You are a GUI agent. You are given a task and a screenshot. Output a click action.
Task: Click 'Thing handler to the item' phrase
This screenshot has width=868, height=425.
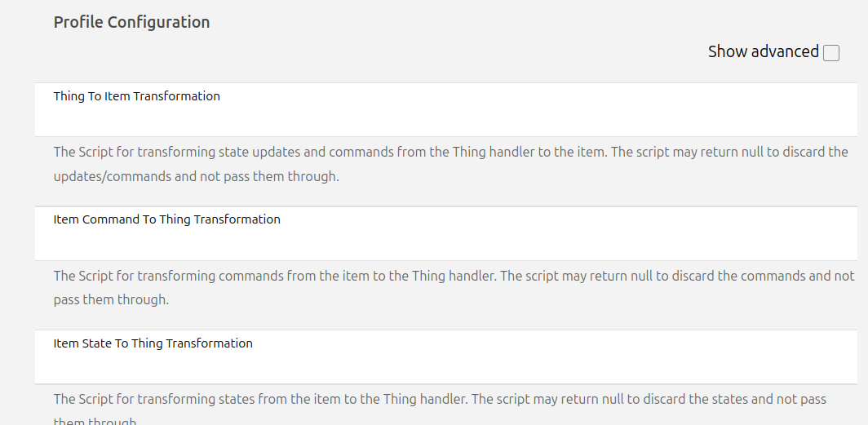(x=525, y=152)
